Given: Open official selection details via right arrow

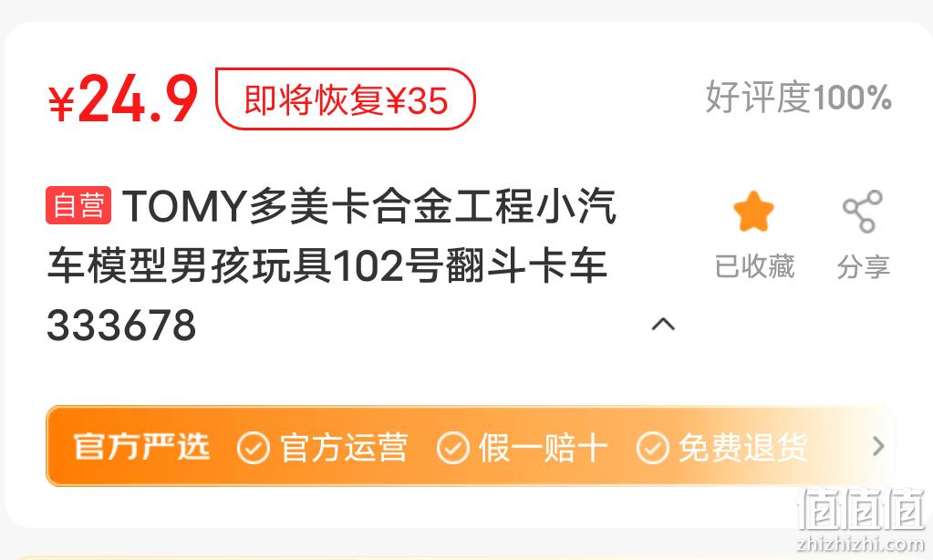Looking at the screenshot, I should point(878,446).
